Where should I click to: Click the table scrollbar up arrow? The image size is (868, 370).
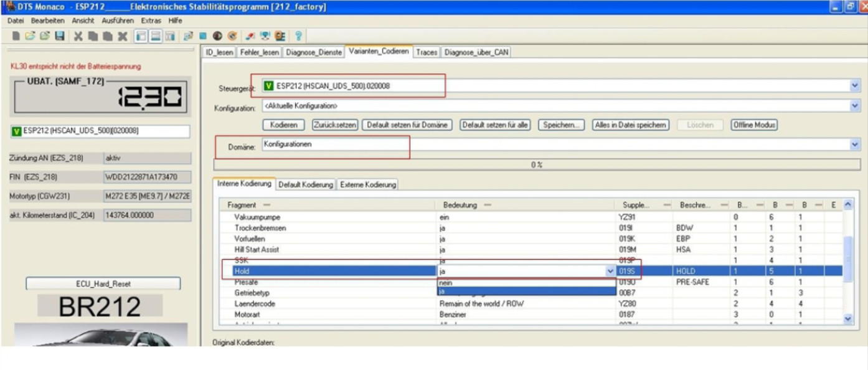pyautogui.click(x=847, y=205)
